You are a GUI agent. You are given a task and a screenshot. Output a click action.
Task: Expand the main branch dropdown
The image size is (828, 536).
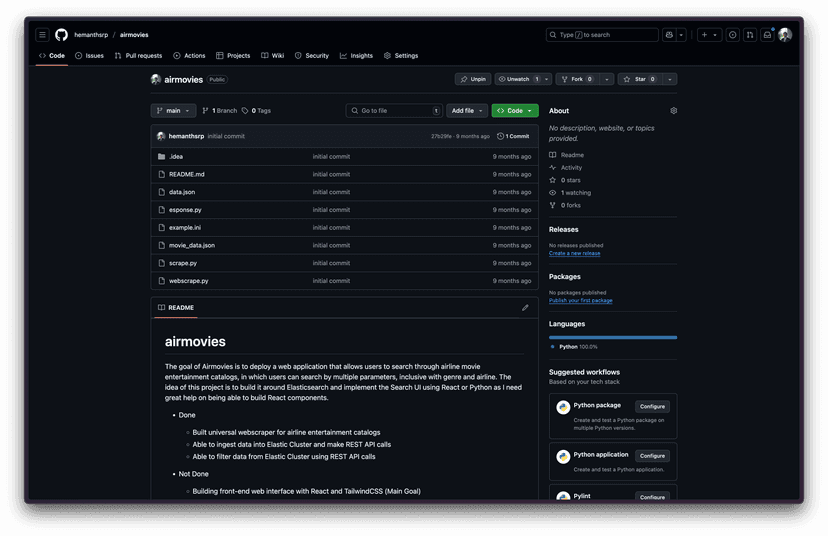173,111
